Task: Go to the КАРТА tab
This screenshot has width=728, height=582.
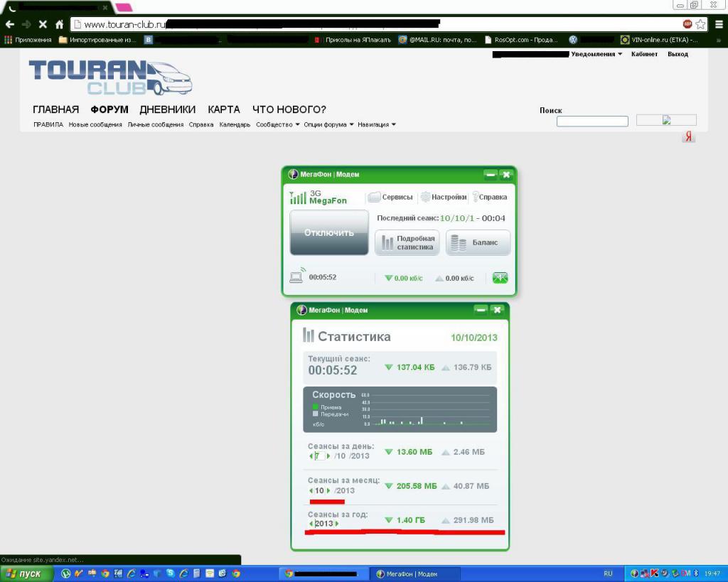Action: coord(224,109)
